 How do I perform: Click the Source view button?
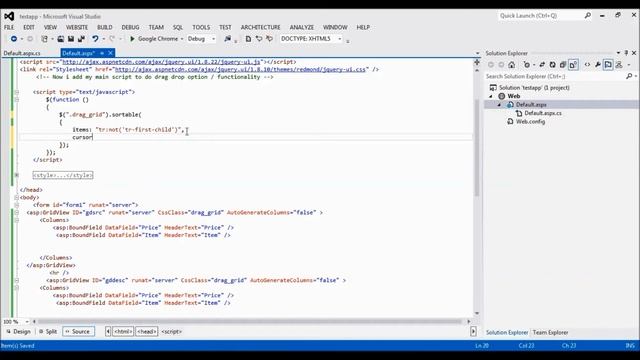(x=78, y=331)
